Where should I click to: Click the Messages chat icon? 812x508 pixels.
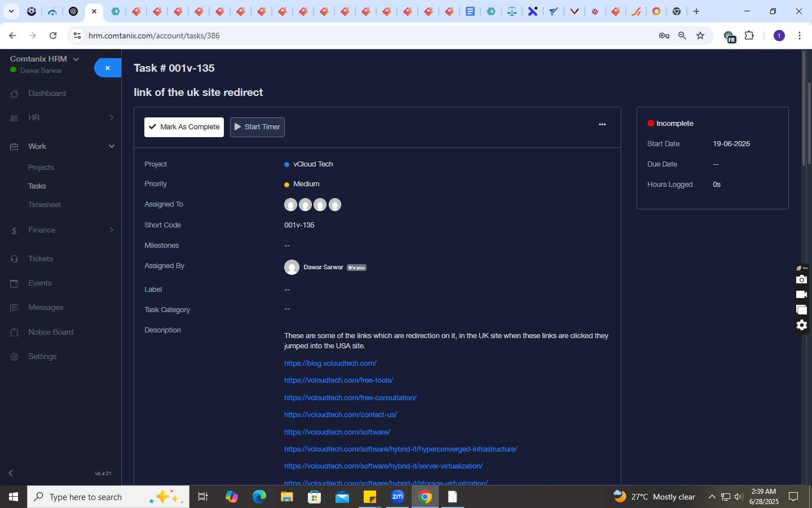[14, 308]
